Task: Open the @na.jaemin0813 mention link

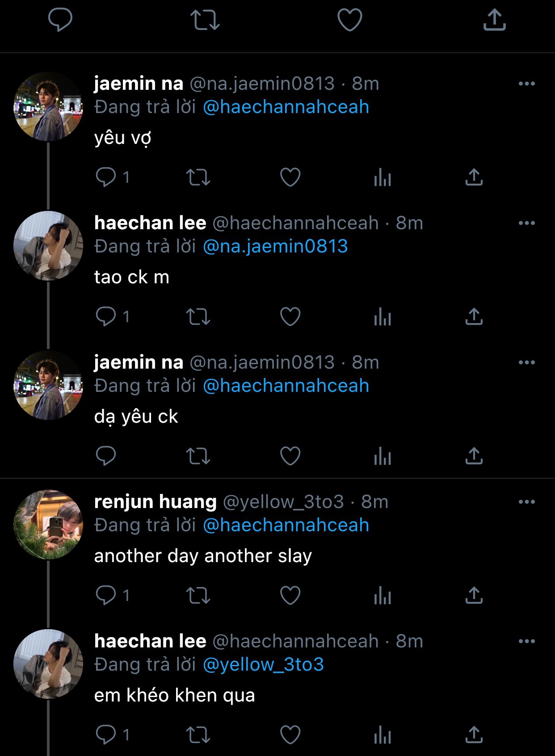Action: pos(275,246)
